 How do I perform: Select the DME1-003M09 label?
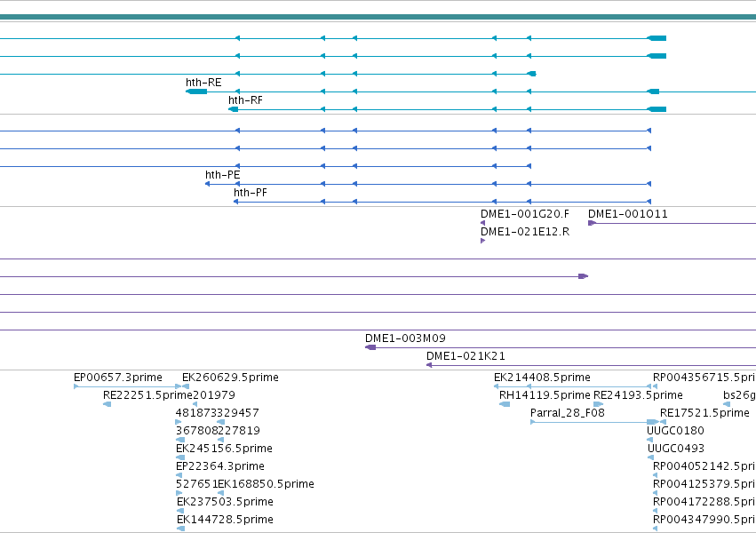pyautogui.click(x=405, y=338)
